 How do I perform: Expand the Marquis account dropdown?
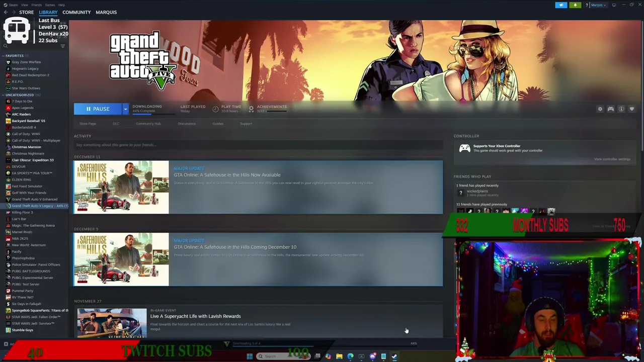click(x=598, y=5)
